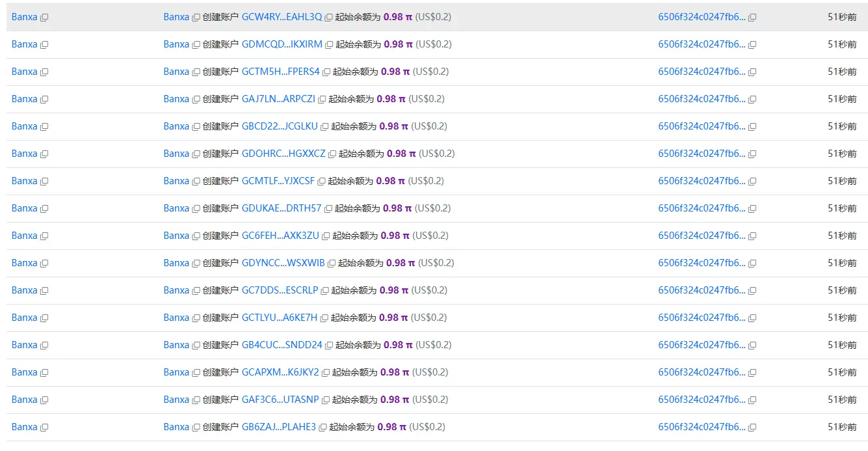Screen dimensions: 868x451
Task: Open hash 6506f324c0247fb6 in GDUKAE...DRTH57 row
Action: 702,208
